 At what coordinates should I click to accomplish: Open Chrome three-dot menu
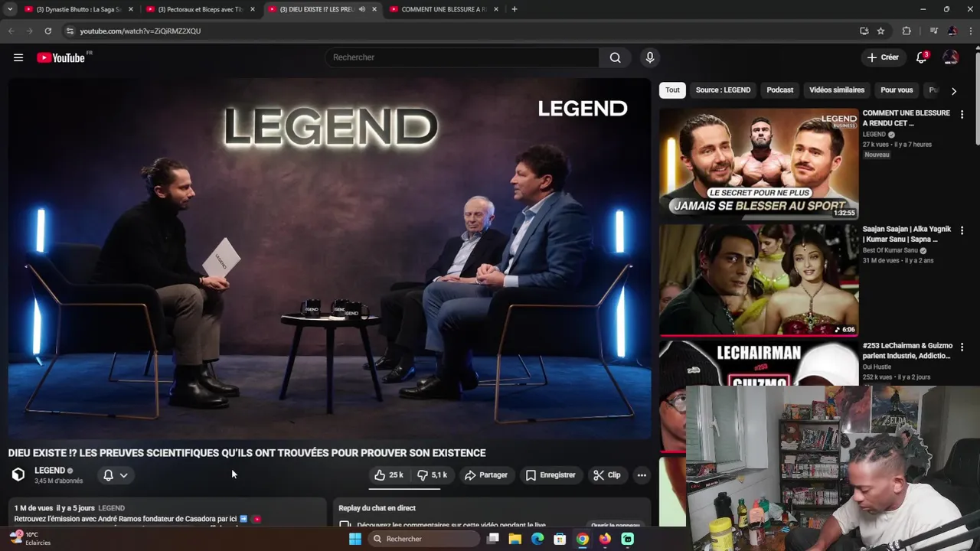(x=970, y=31)
